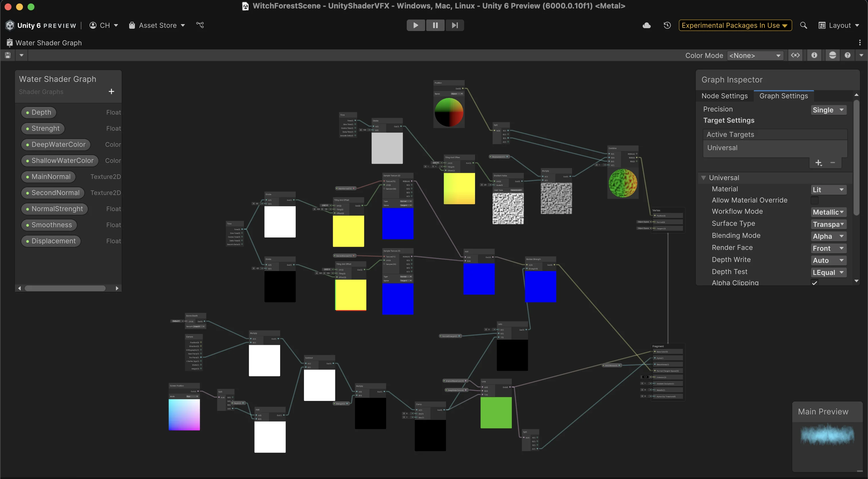Select the MainNormal property
The image size is (868, 479).
click(49, 177)
